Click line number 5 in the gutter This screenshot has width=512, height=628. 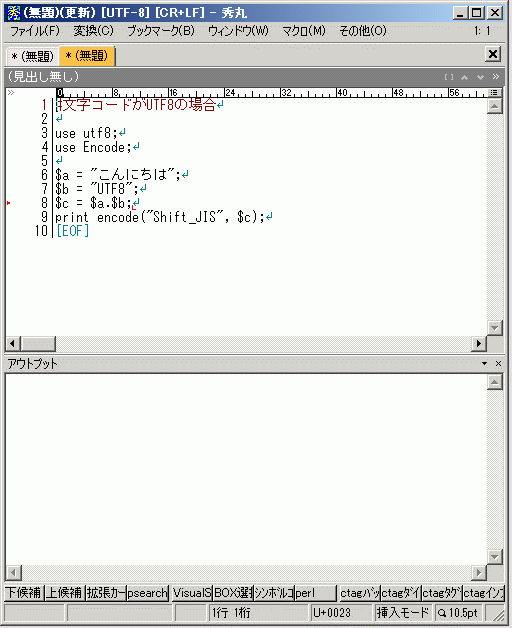coord(44,161)
